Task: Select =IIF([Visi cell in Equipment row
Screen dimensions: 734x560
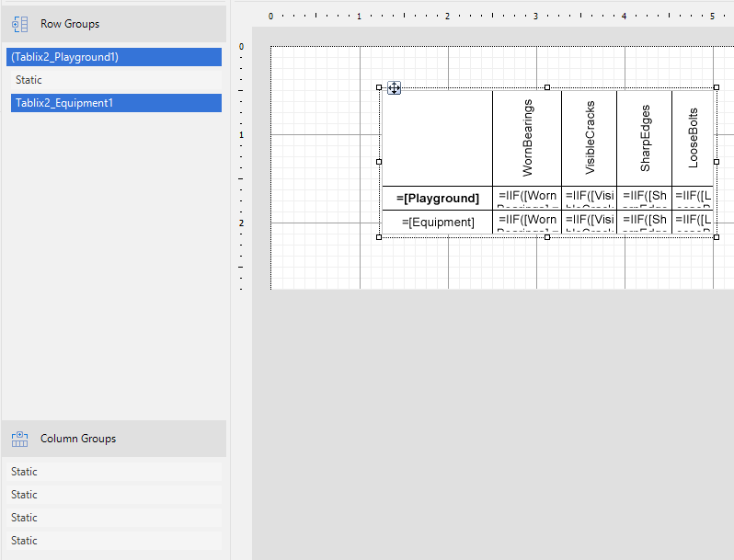Action: (590, 223)
